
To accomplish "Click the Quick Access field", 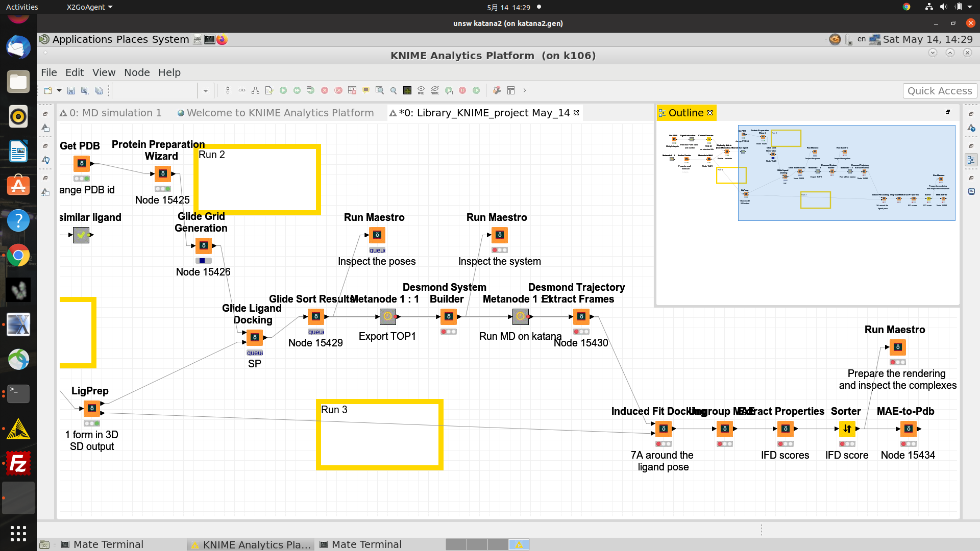I will pyautogui.click(x=939, y=91).
